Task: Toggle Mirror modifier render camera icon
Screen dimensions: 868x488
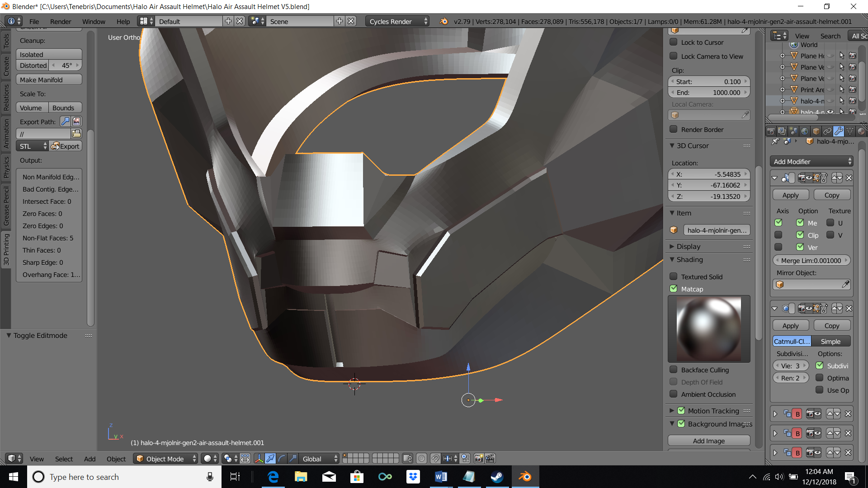Action: click(x=802, y=178)
